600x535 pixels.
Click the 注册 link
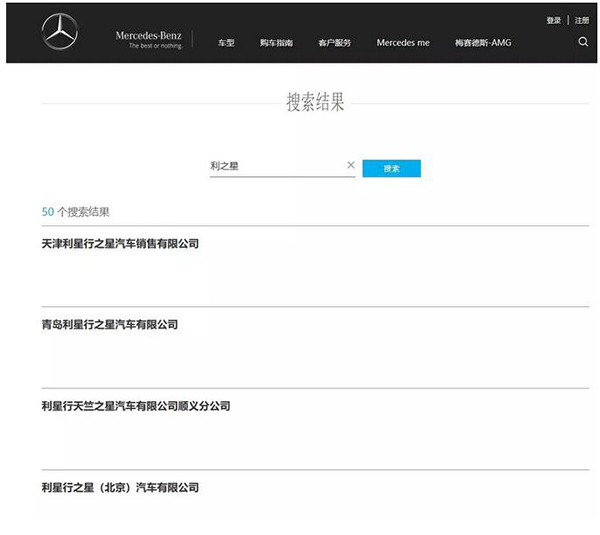[582, 20]
